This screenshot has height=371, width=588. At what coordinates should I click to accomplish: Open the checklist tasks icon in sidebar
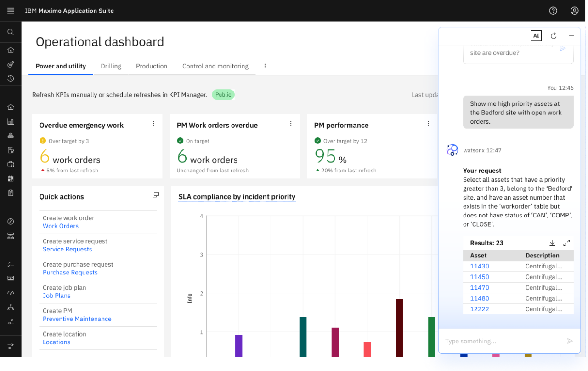pyautogui.click(x=11, y=264)
